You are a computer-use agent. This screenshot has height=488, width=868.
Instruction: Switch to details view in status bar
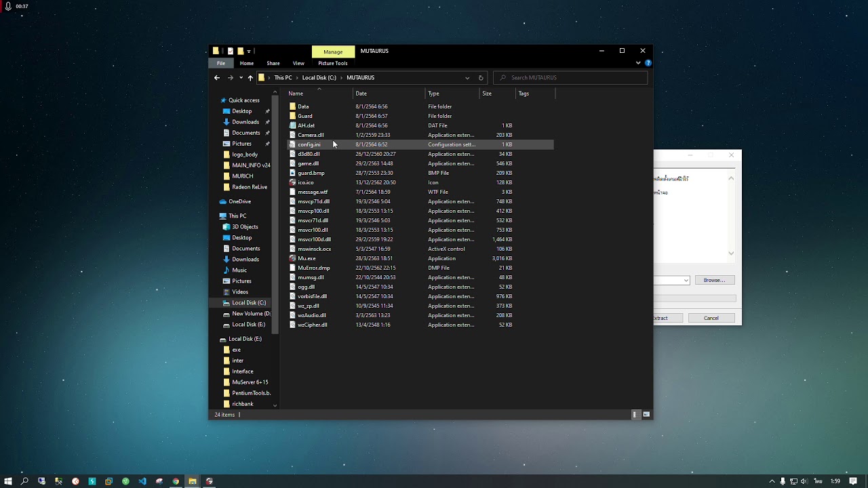point(635,414)
